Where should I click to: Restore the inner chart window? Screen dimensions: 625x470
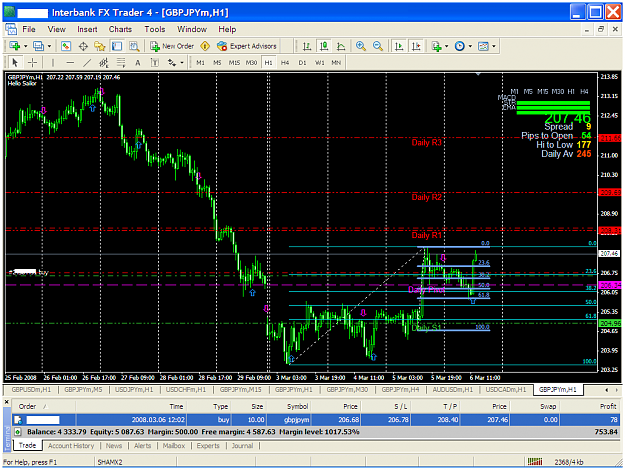[x=601, y=29]
